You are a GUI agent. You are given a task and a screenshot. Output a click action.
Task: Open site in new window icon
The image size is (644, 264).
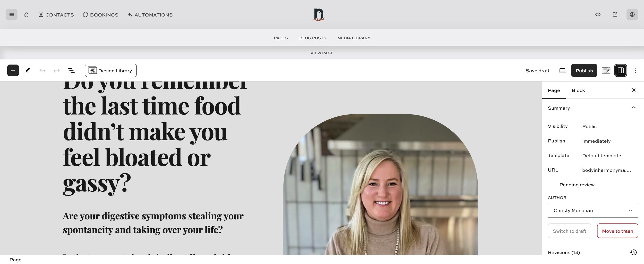click(615, 15)
